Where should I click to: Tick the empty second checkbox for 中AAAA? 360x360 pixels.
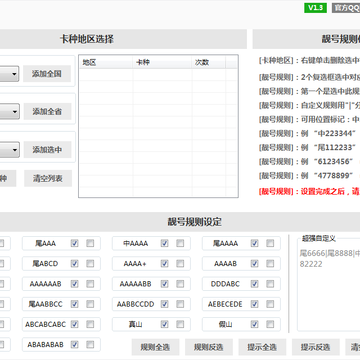point(180,243)
